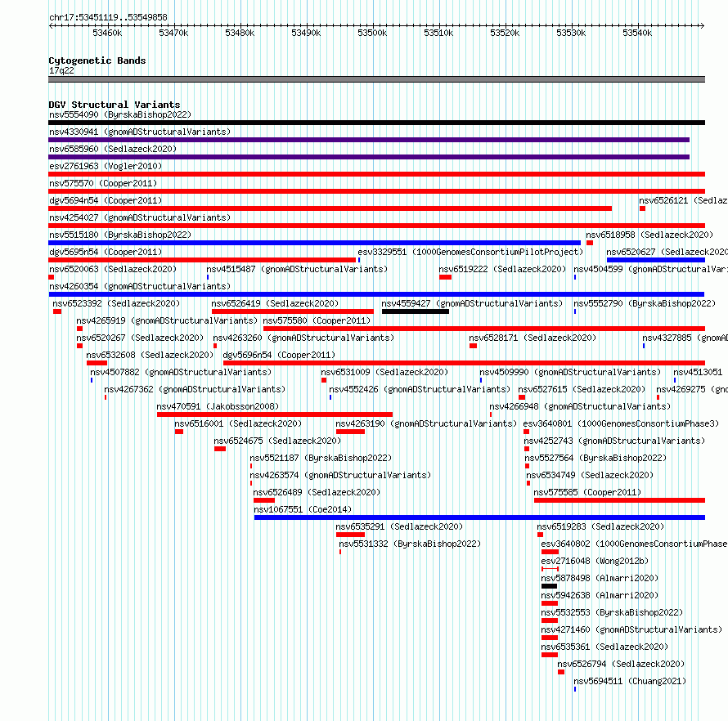Open nsv6535291 (Sedlazeck2020) label
The image size is (728, 721).
click(x=399, y=526)
